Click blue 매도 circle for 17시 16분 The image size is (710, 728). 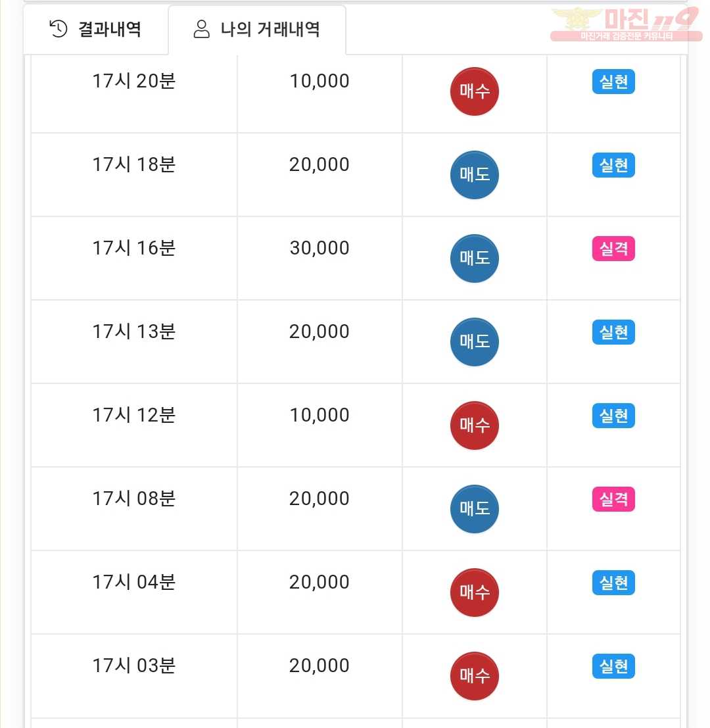point(474,258)
